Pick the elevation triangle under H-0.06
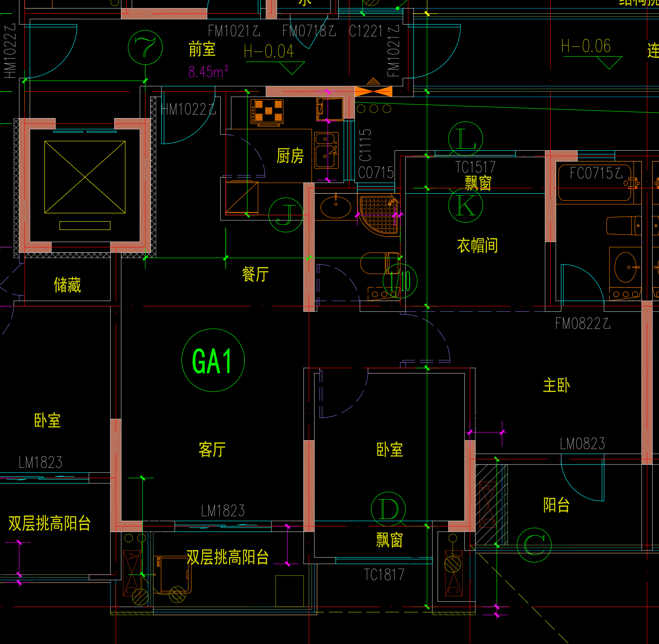Image resolution: width=659 pixels, height=644 pixels. (x=609, y=62)
